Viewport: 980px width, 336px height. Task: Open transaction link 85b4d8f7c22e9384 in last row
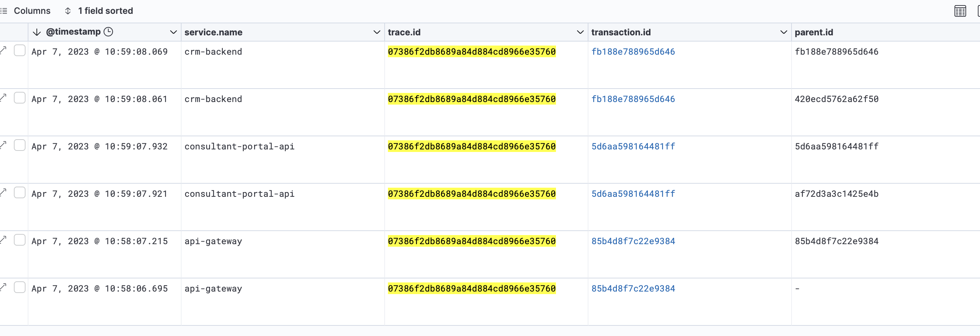[633, 289]
